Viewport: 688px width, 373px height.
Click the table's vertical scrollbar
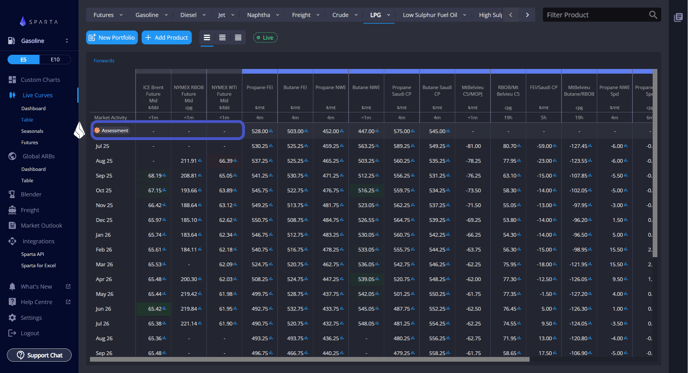655,163
